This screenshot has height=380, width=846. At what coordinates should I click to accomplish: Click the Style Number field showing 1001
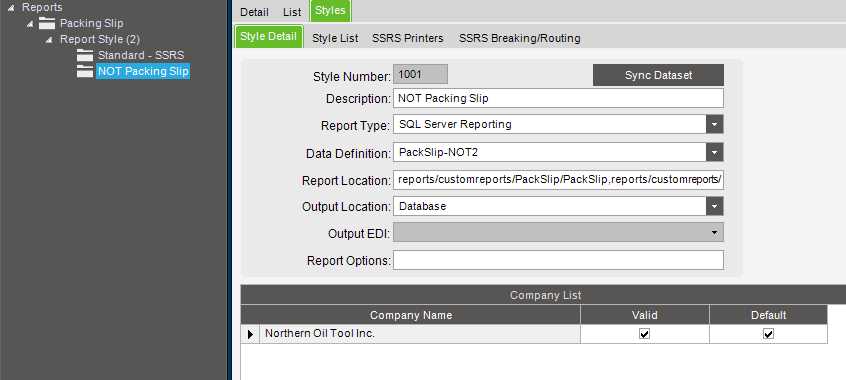click(420, 74)
